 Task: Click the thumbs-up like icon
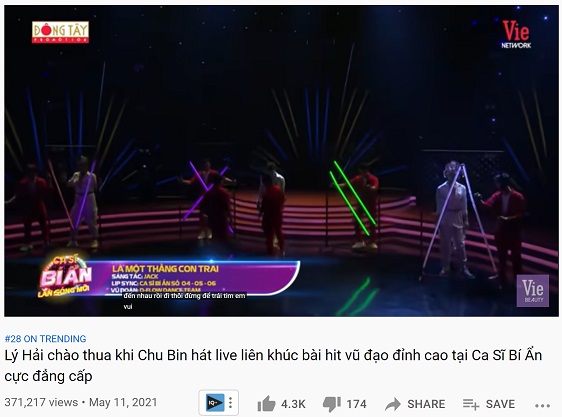pos(266,404)
